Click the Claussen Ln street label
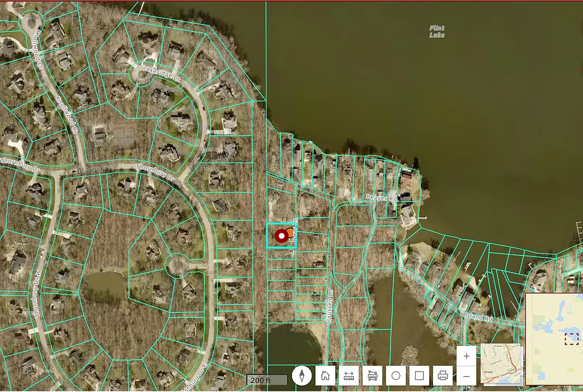This screenshot has width=583, height=392. point(329,307)
